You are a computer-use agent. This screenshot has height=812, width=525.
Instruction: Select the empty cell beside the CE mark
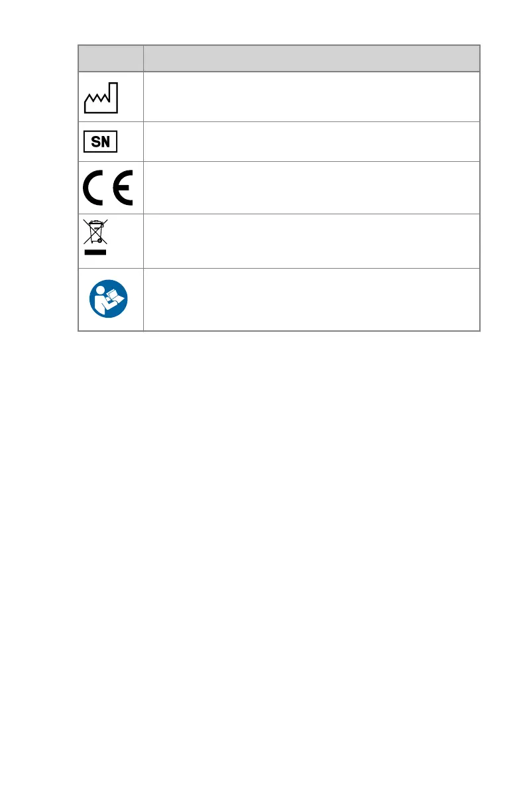pyautogui.click(x=312, y=188)
